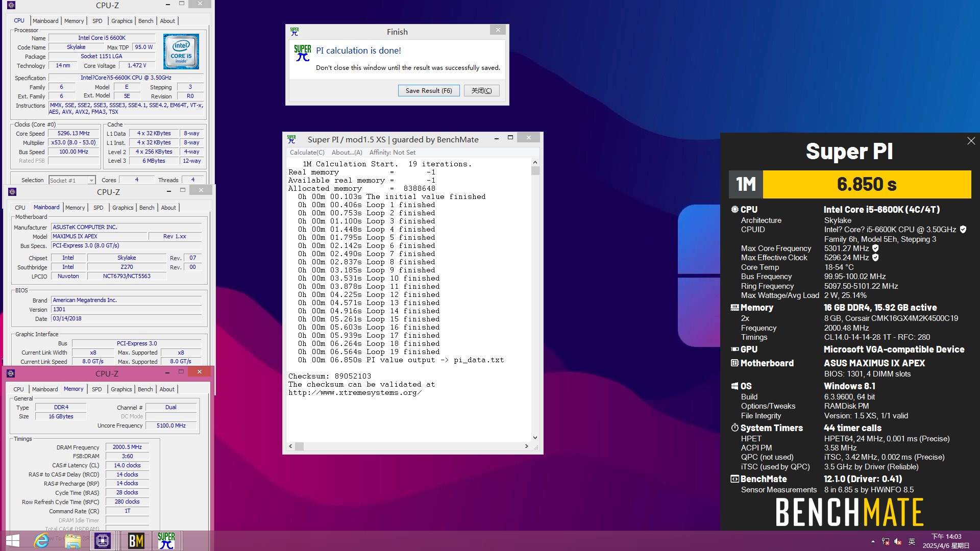980x551 pixels.
Task: Click the ASUS MAXIMUS IX APEX motherboard heading
Action: tap(874, 363)
